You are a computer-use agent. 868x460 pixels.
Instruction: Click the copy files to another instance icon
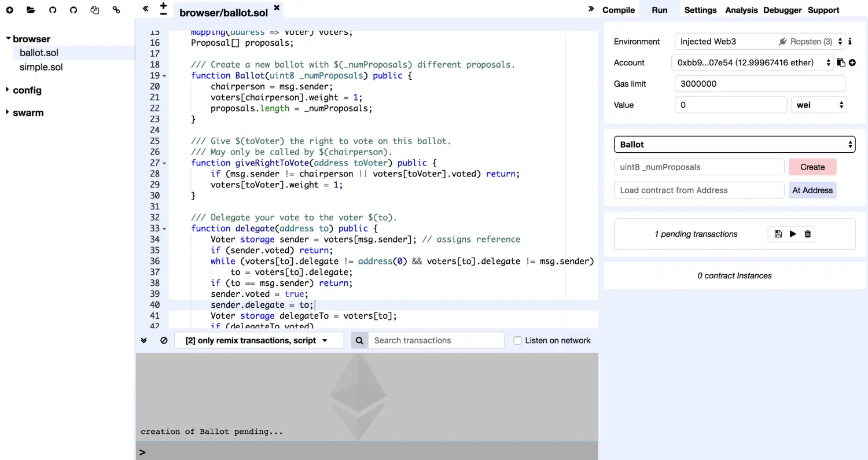(x=95, y=10)
